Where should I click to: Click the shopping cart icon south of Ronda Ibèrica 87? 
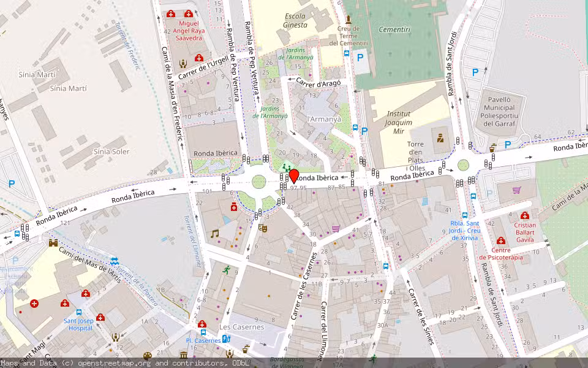pos(336,228)
